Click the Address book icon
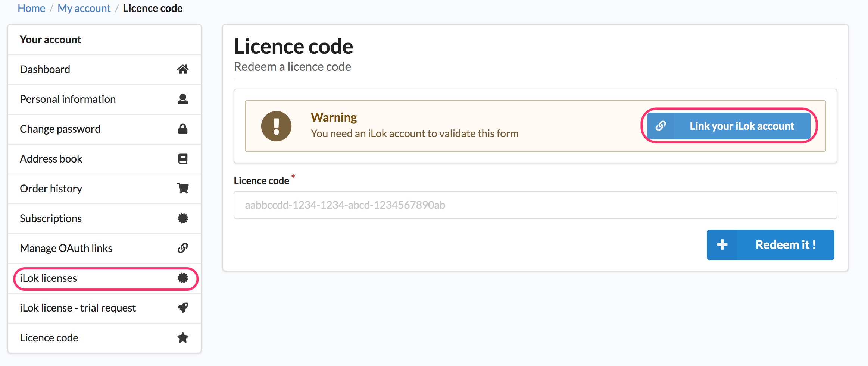The image size is (868, 366). point(182,159)
